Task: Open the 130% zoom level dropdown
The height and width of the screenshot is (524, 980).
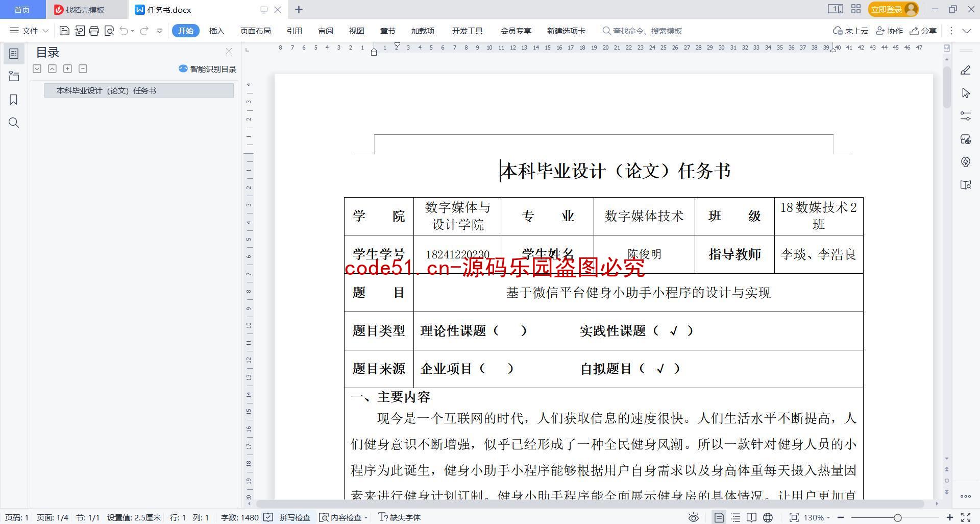Action: coord(817,517)
